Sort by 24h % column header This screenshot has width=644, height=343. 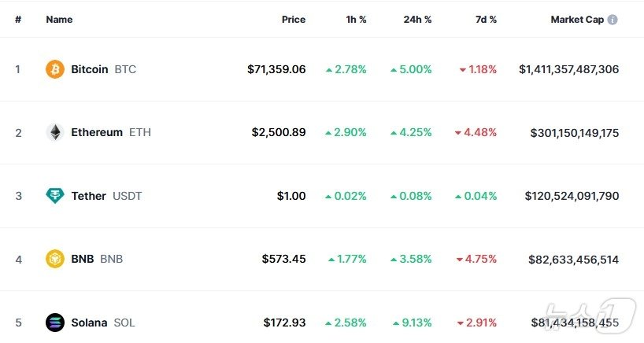416,20
